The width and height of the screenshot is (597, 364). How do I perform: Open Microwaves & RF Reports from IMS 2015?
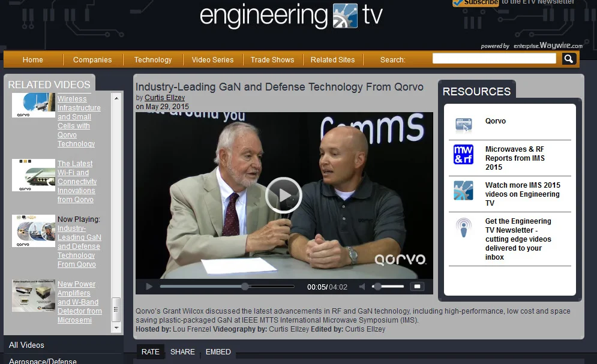(515, 158)
